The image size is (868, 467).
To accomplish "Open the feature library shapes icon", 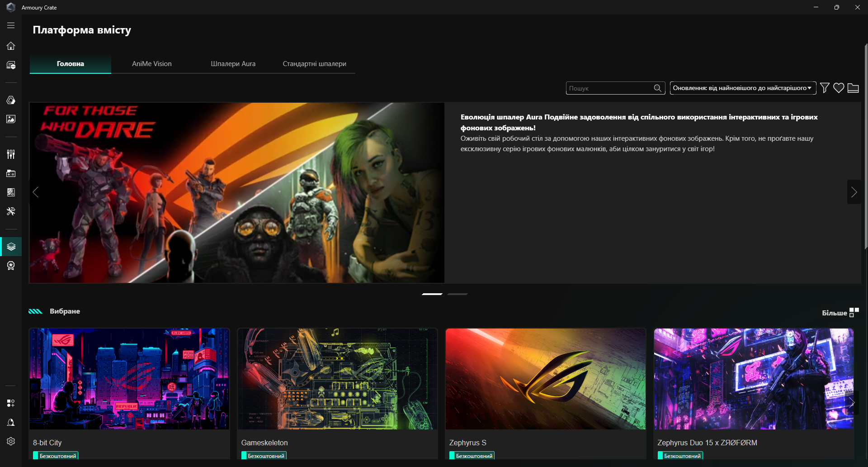I will coord(11,403).
